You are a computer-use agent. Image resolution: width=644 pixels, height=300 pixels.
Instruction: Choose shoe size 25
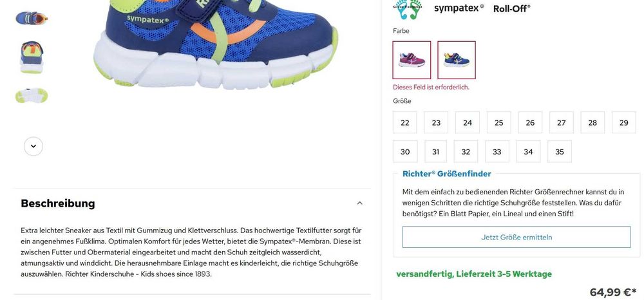click(498, 122)
